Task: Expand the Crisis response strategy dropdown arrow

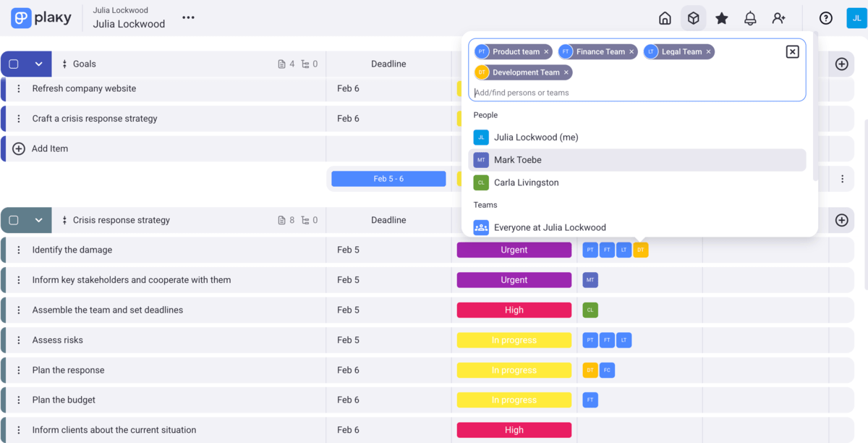Action: 38,219
